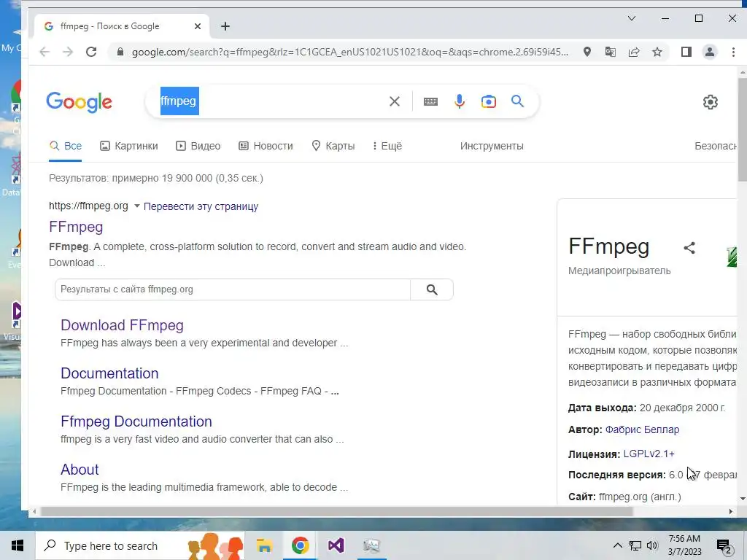This screenshot has height=560, width=747.
Task: Share this page via share icon
Action: point(634,52)
